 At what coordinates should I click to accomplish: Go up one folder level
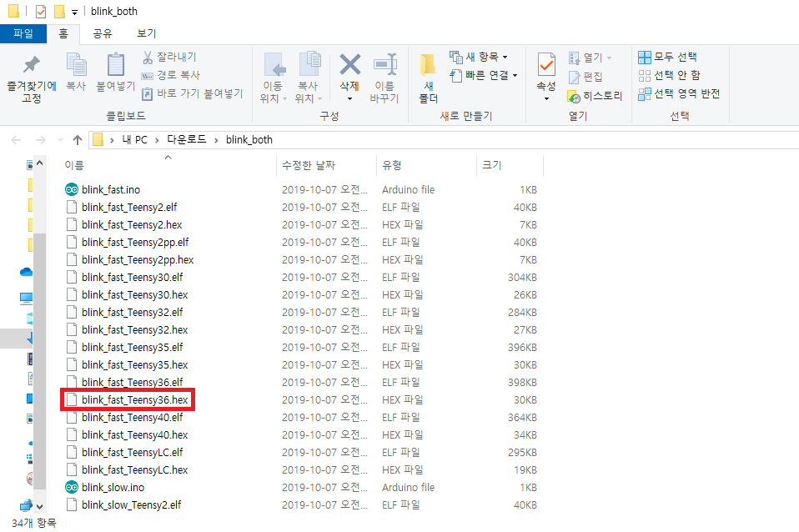tap(78, 139)
